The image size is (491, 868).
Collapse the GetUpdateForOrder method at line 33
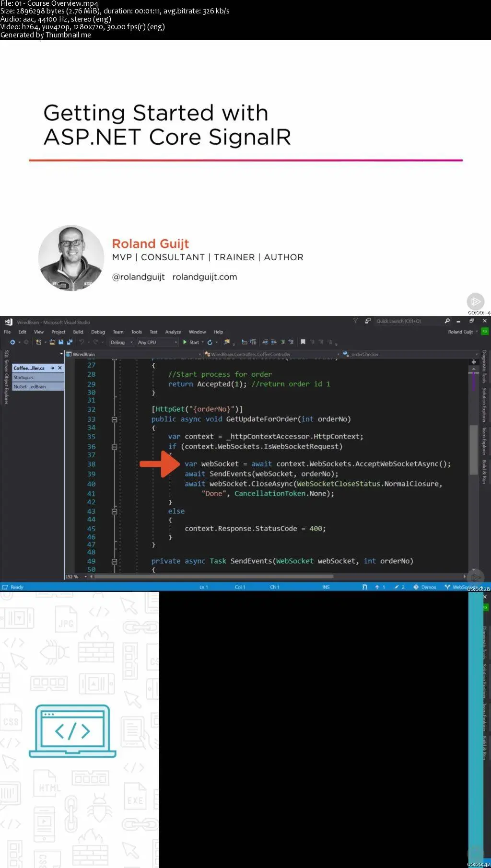114,419
